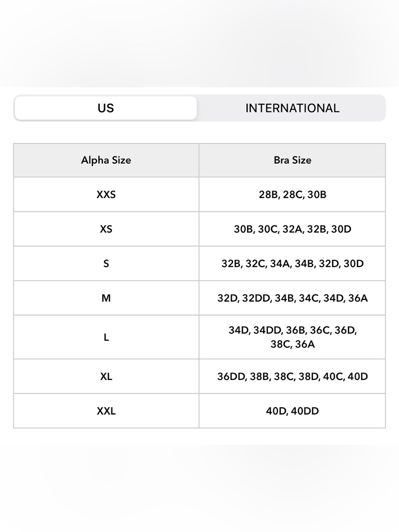Click bra sizes starting with 36DD, 38B
399x532 pixels.
pyautogui.click(x=292, y=376)
